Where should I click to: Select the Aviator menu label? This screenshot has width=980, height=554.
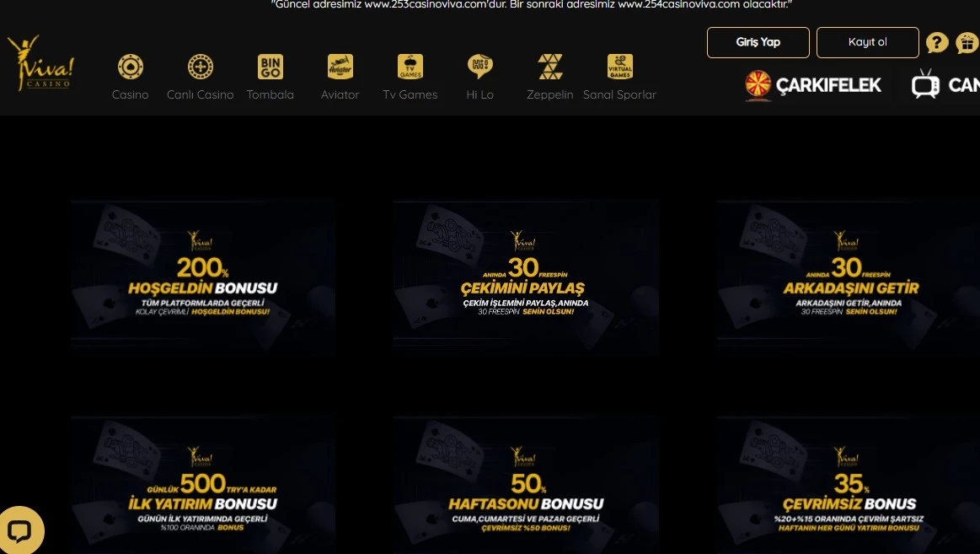coord(340,94)
